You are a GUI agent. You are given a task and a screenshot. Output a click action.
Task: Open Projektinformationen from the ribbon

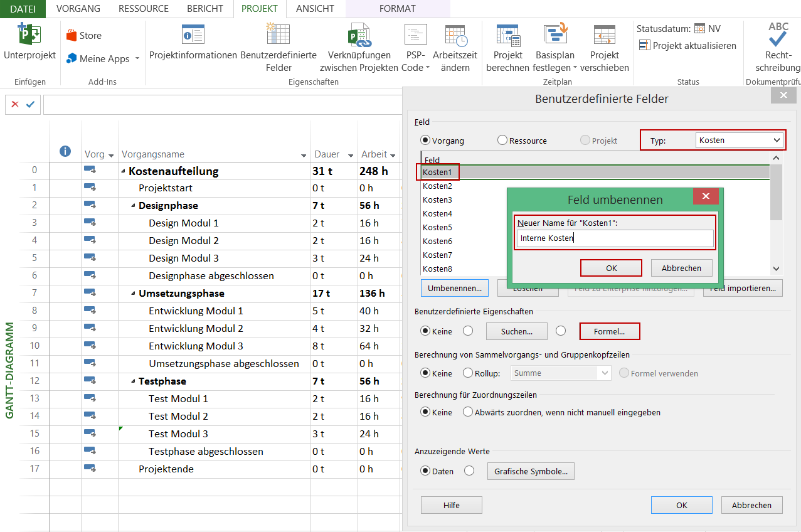(x=193, y=35)
